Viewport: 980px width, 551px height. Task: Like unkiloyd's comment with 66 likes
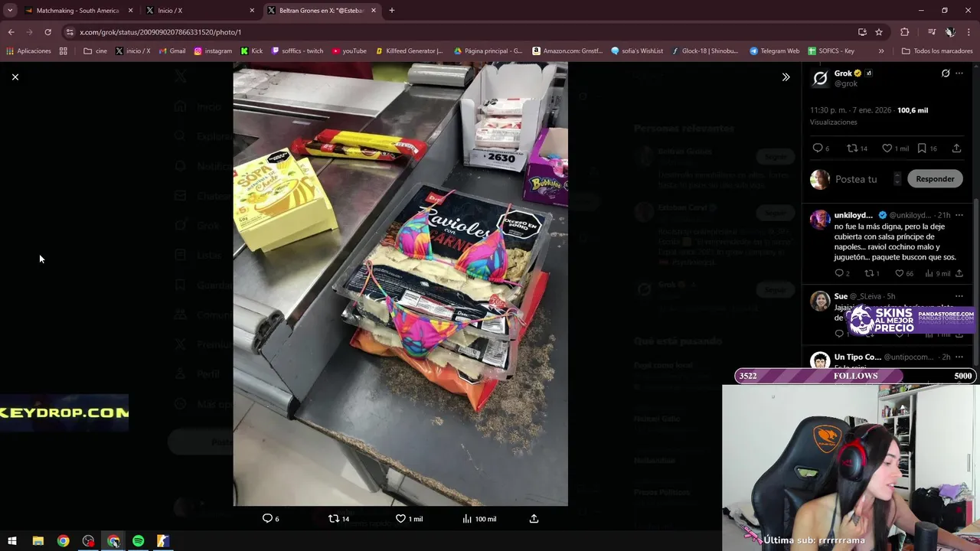click(x=904, y=273)
